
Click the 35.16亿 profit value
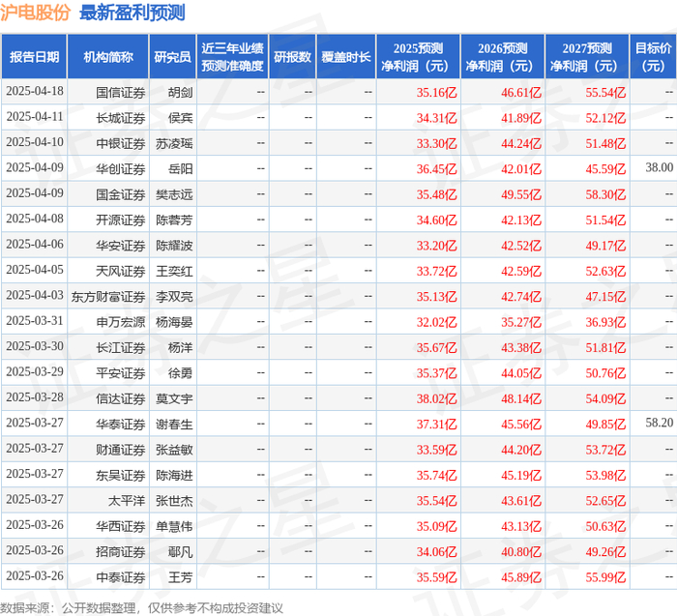tap(436, 93)
